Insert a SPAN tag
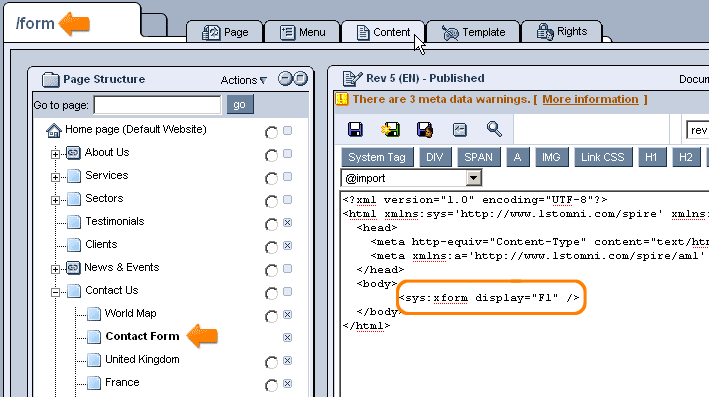Viewport: 709px width, 397px height. (478, 157)
